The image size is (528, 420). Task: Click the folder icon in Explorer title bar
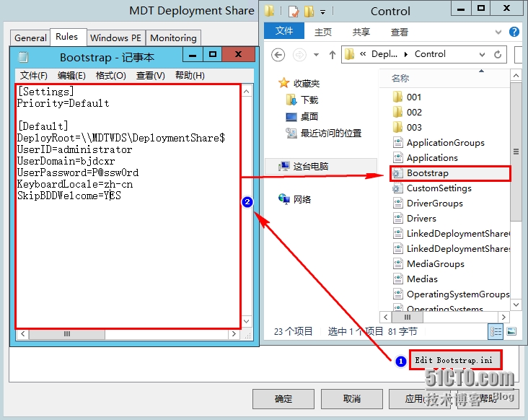[269, 11]
